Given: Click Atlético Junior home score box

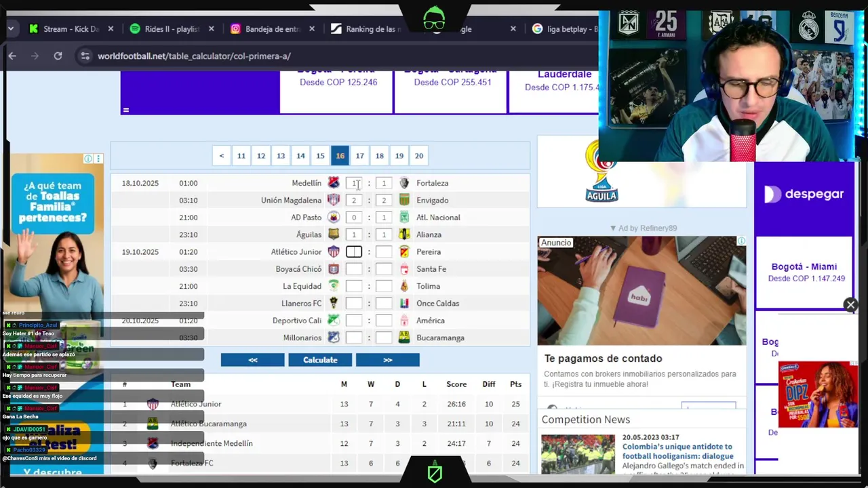Looking at the screenshot, I should point(354,251).
